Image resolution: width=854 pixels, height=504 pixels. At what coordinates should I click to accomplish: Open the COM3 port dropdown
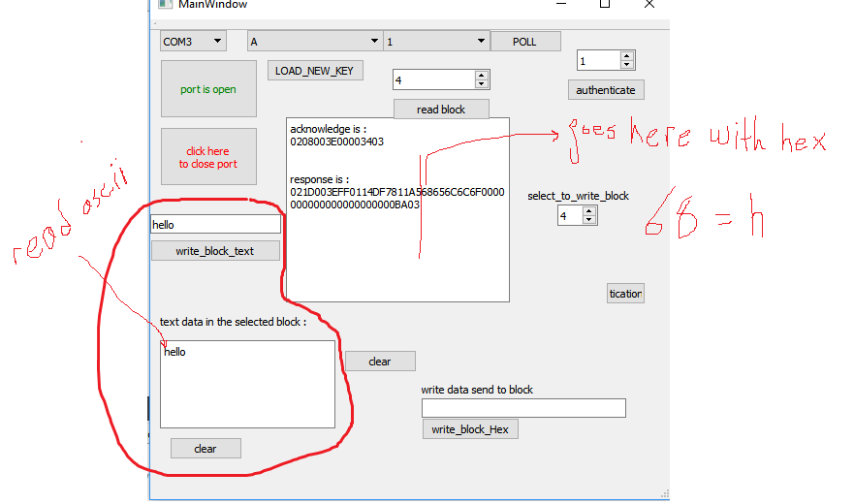pyautogui.click(x=192, y=41)
